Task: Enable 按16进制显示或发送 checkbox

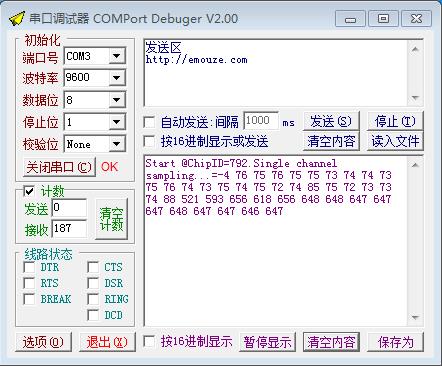Action: click(x=149, y=141)
